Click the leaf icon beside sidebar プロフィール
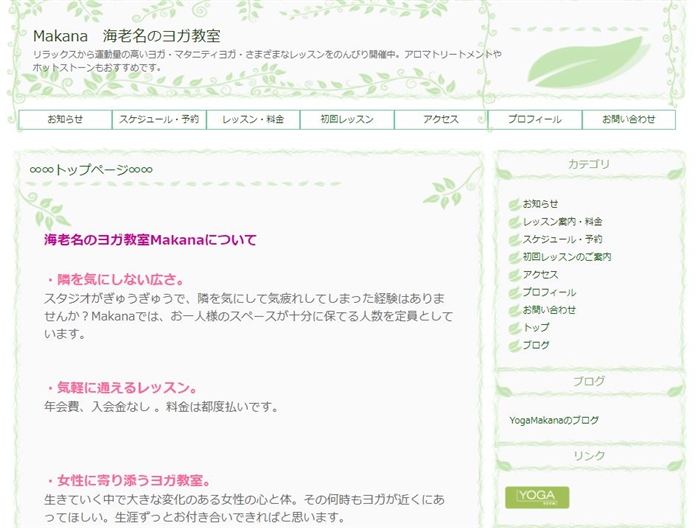Screen dimensions: 700x528 pos(515,293)
